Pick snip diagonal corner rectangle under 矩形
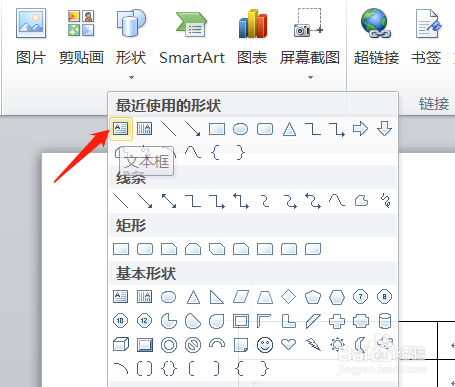455x387 pixels. (x=217, y=249)
